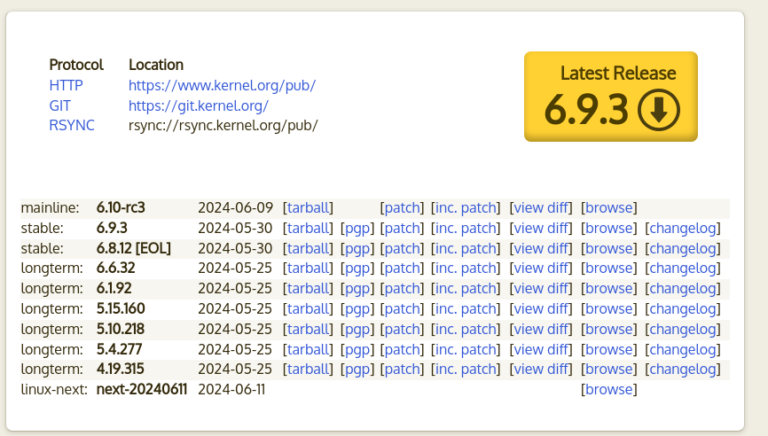Open the RSYNC protocol link

(72, 125)
